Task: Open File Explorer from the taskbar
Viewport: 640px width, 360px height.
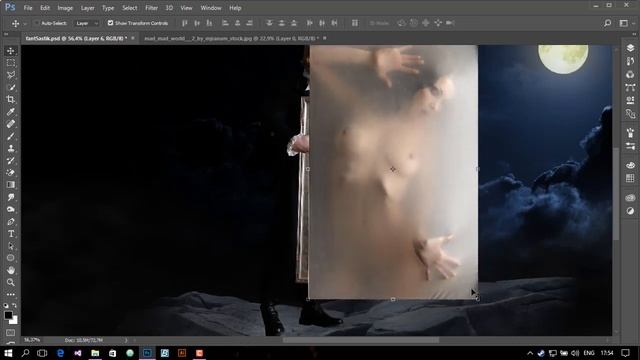Action: [x=95, y=353]
